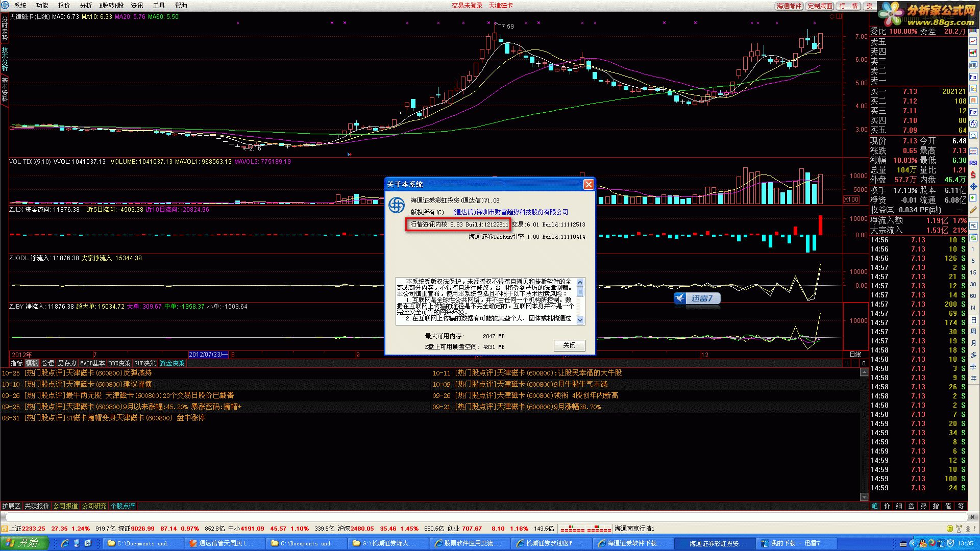
Task: Switch to the 资金决策 template tab
Action: click(x=172, y=363)
